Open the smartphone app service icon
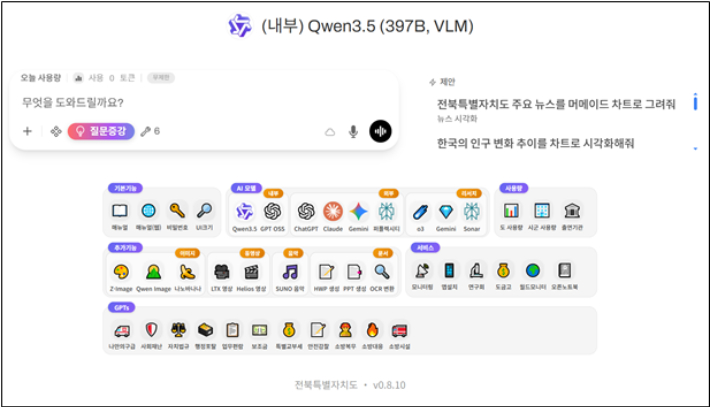The height and width of the screenshot is (407, 710). point(449,271)
